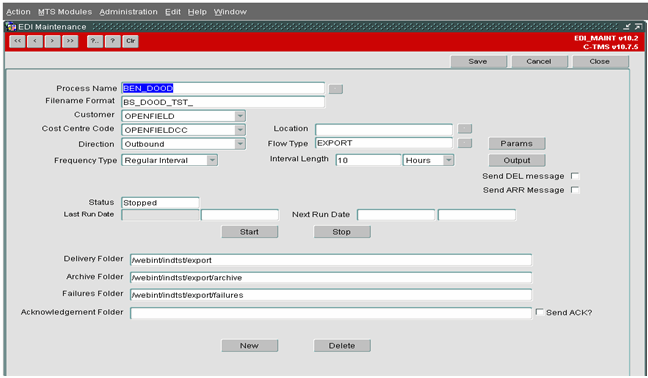The height and width of the screenshot is (378, 648).
Task: Go to next record with > button
Action: (x=52, y=41)
